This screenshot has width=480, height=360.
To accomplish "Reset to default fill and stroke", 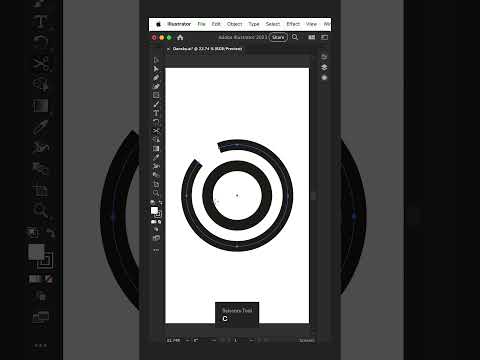I will pos(153,202).
